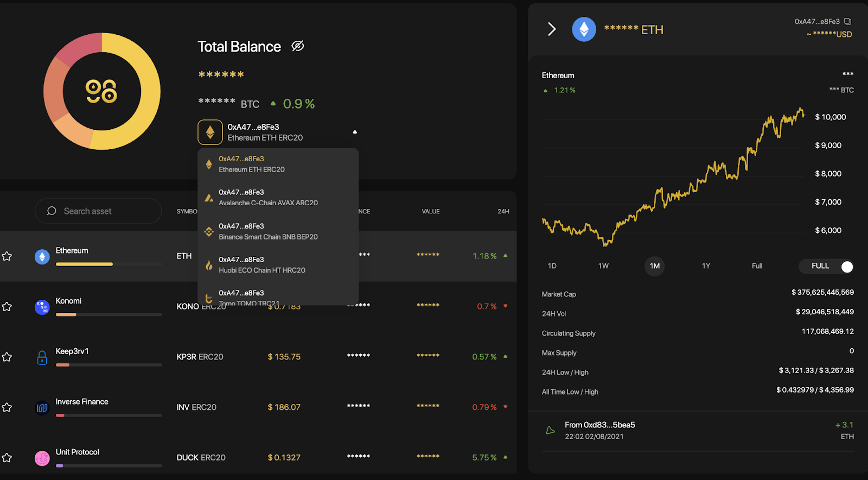Click the KP3R ERC20 symbol cell
This screenshot has width=868, height=480.
tap(200, 357)
